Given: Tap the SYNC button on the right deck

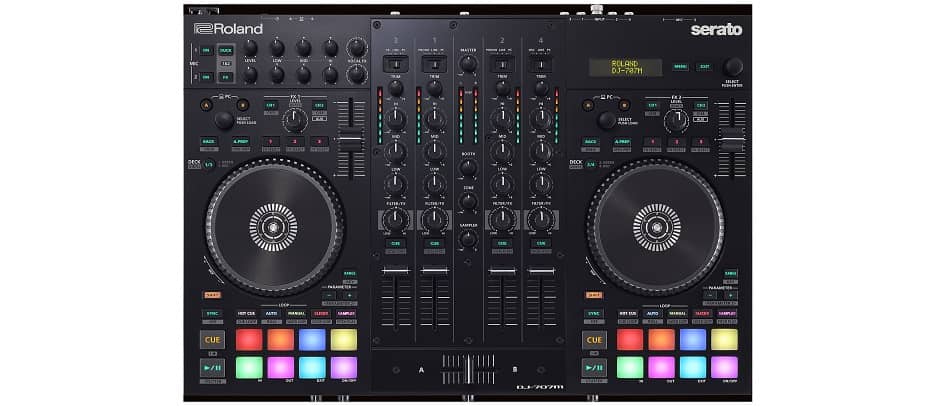Looking at the screenshot, I should click(594, 313).
